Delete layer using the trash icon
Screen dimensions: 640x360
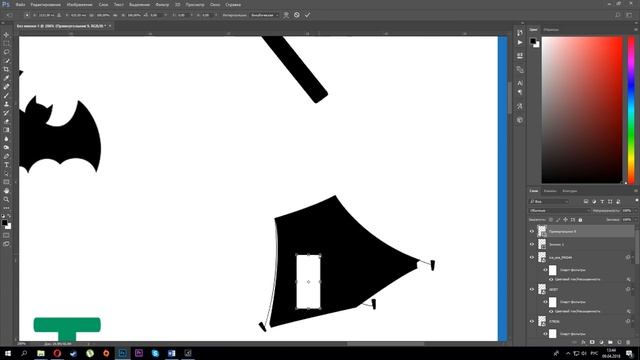[628, 342]
